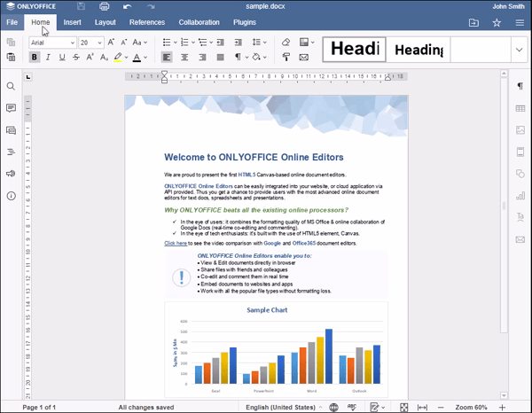Open the References tab

(x=146, y=22)
